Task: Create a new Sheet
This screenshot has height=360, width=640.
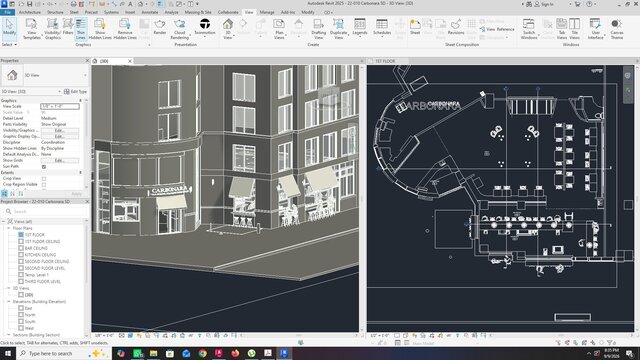Action: click(x=415, y=27)
